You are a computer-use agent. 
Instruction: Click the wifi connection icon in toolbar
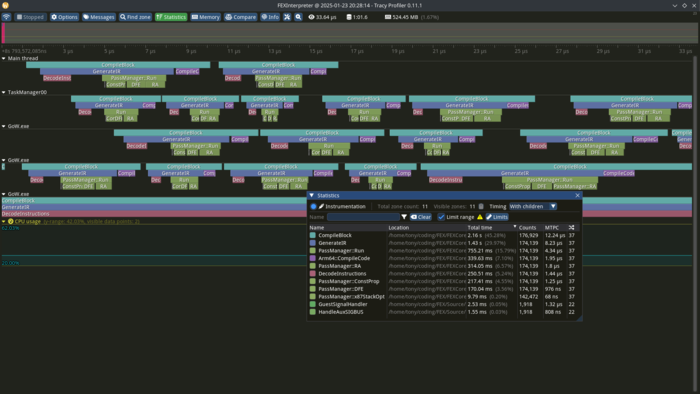6,17
